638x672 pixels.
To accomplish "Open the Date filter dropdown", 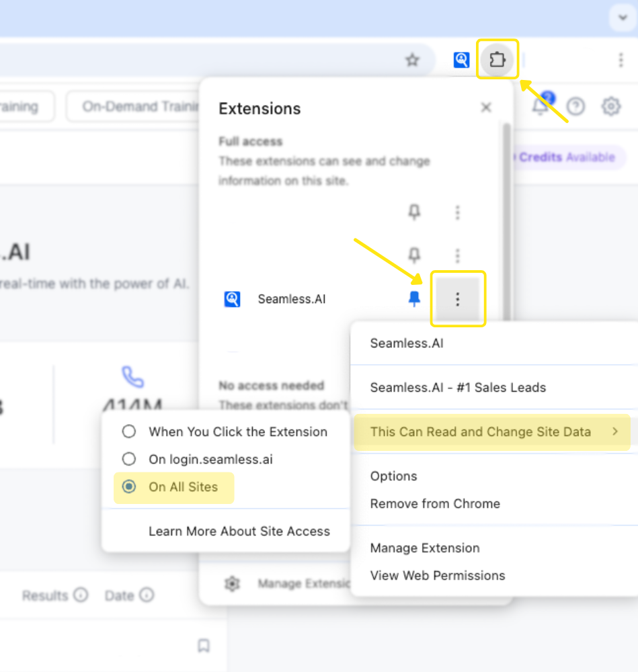I will tap(128, 595).
